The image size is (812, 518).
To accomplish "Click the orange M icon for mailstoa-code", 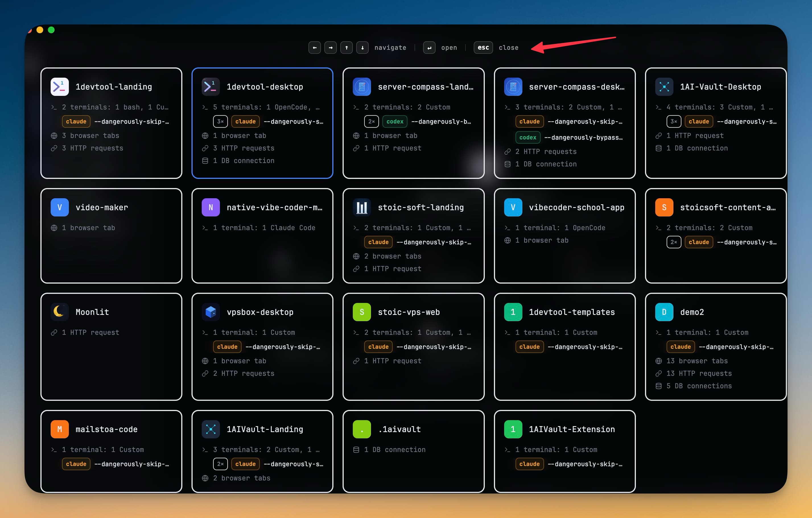I will pos(60,429).
